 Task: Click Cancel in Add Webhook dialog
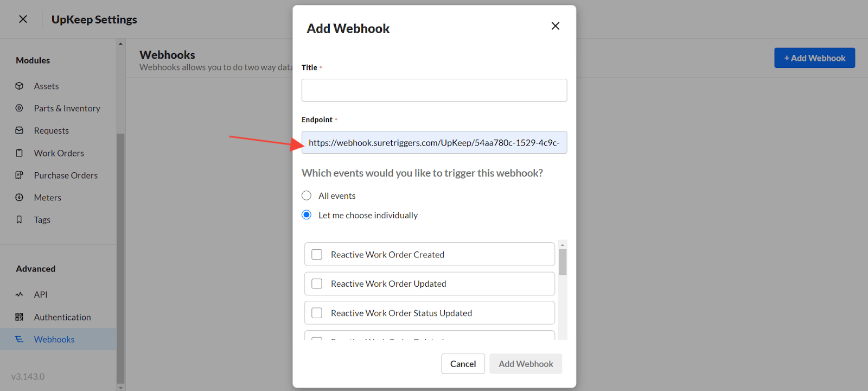(463, 364)
